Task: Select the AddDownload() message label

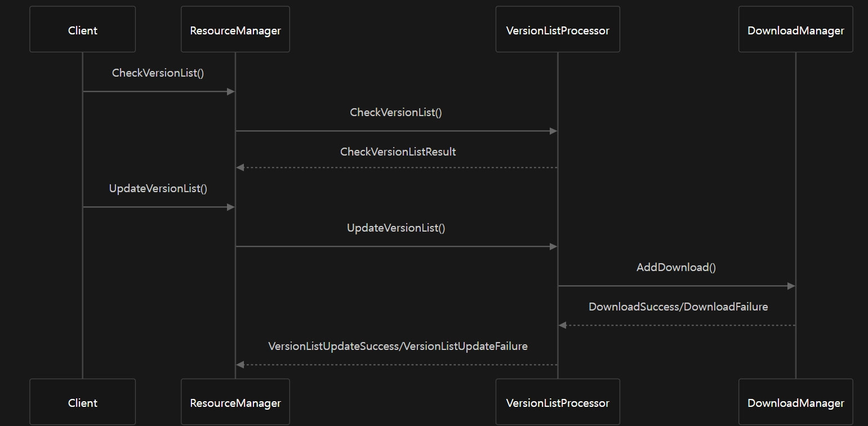Action: (676, 267)
